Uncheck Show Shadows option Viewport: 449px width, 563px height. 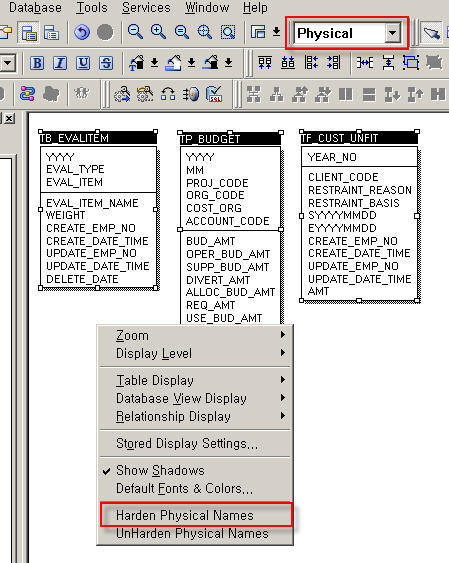(x=160, y=470)
